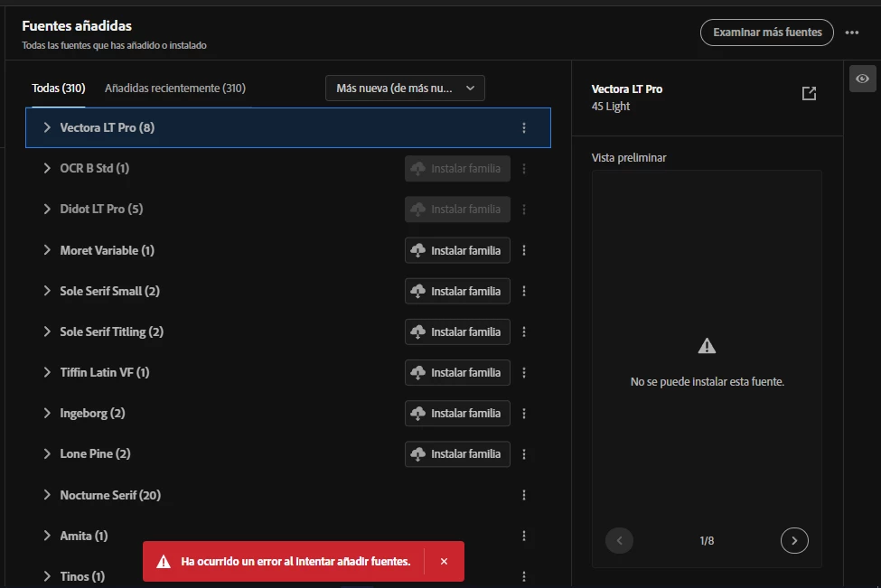Open the Amita row options menu
The height and width of the screenshot is (588, 881).
pos(524,536)
